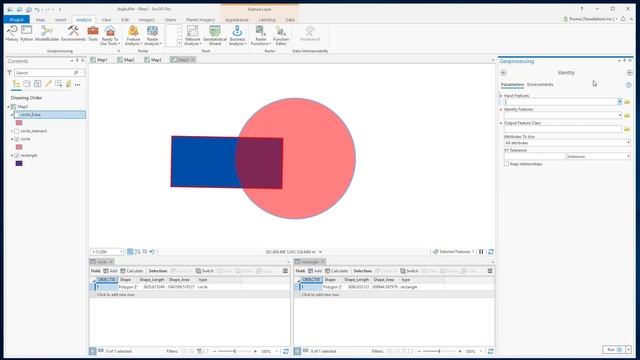
Task: Show List By Selection view
Action: click(38, 84)
